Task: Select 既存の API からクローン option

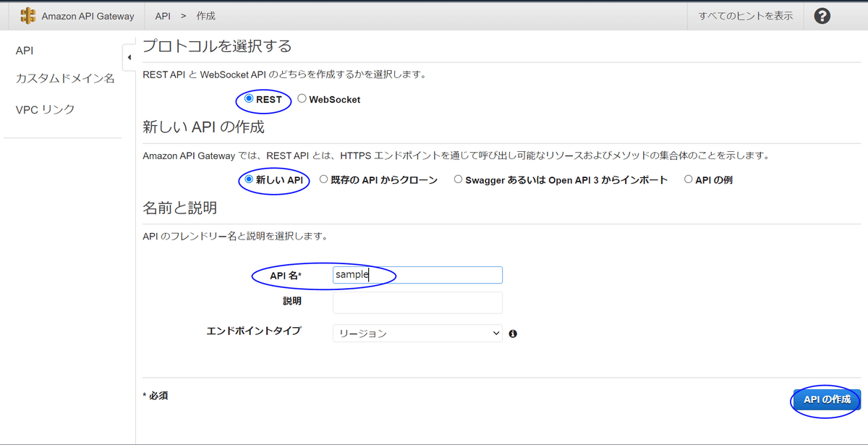Action: [x=323, y=180]
